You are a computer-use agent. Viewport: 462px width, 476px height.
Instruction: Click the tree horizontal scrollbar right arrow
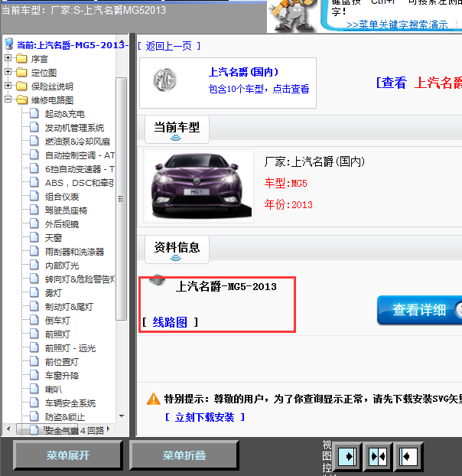pyautogui.click(x=109, y=429)
